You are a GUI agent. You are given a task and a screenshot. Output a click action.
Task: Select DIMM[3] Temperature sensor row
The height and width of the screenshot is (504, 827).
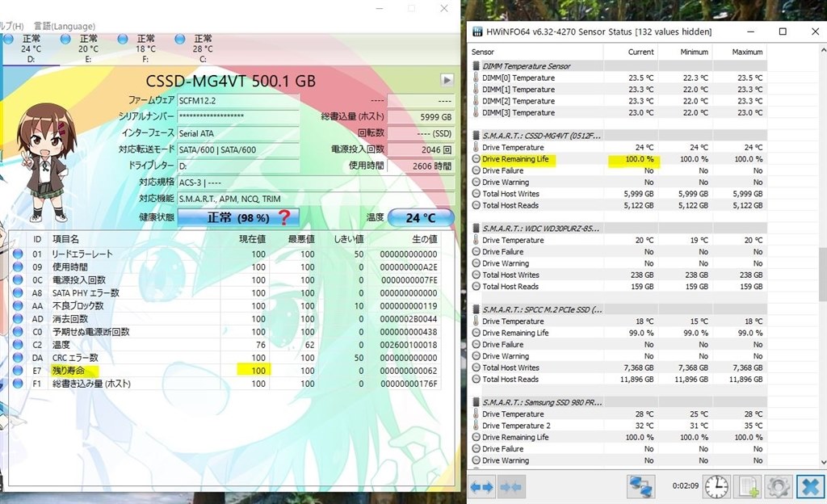[x=618, y=112]
